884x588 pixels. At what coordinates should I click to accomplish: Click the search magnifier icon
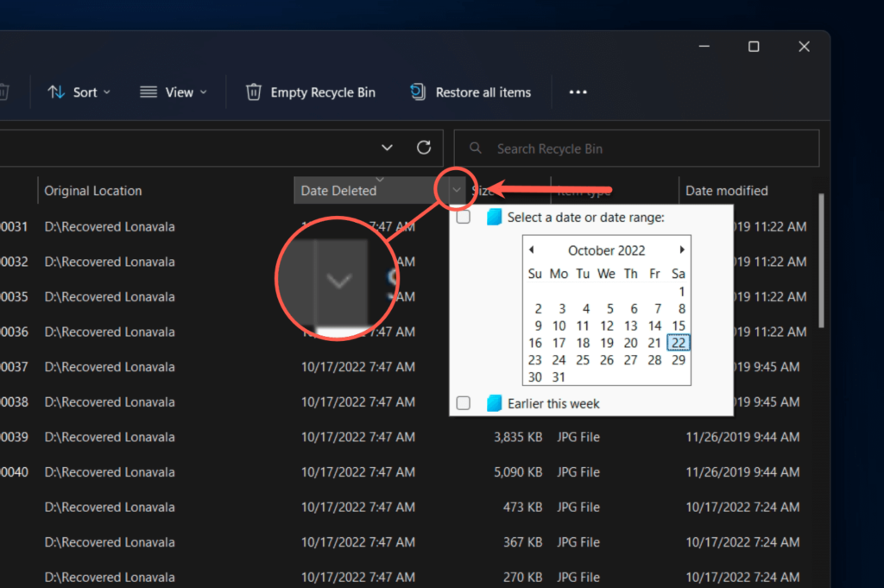(x=474, y=148)
